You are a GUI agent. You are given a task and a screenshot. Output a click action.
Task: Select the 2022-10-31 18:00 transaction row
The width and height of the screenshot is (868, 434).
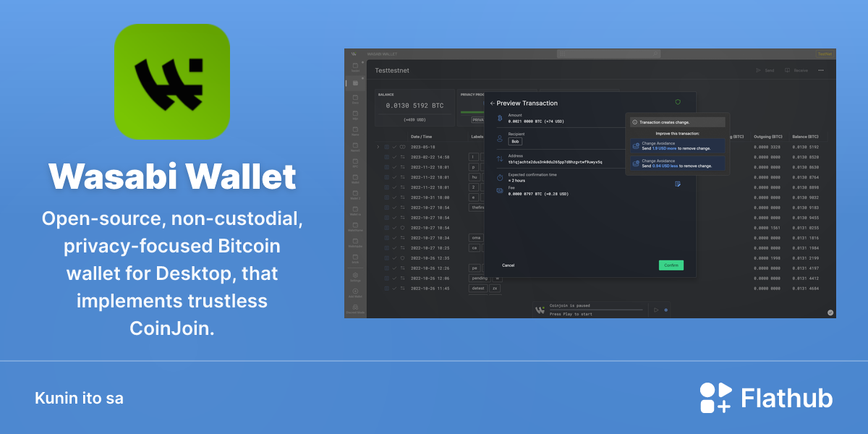430,197
